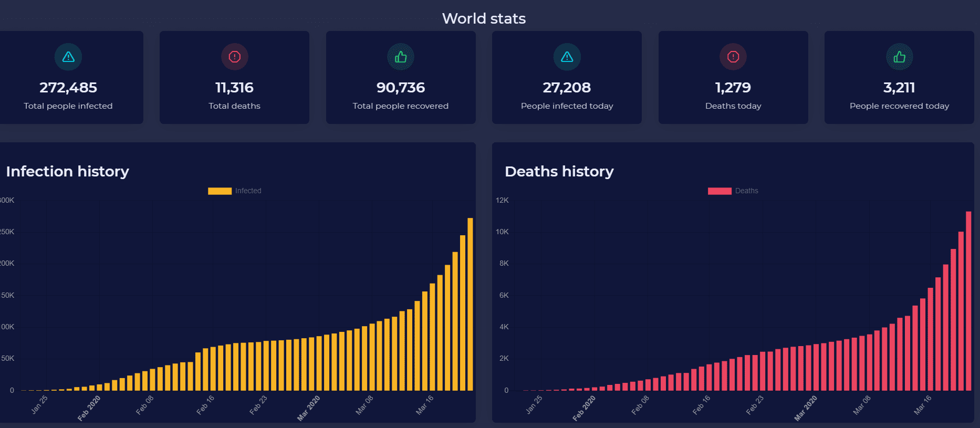Click Jan 25 axis label in Deaths chart
This screenshot has height=428, width=980.
534,405
